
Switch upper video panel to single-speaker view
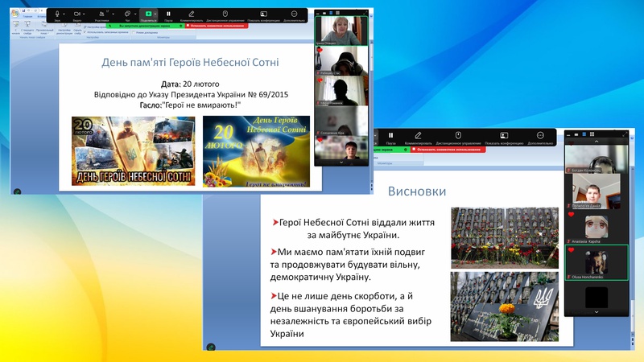tap(324, 13)
